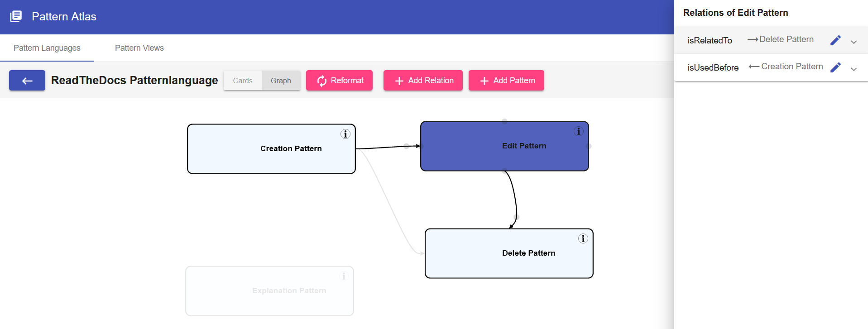The width and height of the screenshot is (868, 329).
Task: Open the Pattern Views tab
Action: point(139,48)
